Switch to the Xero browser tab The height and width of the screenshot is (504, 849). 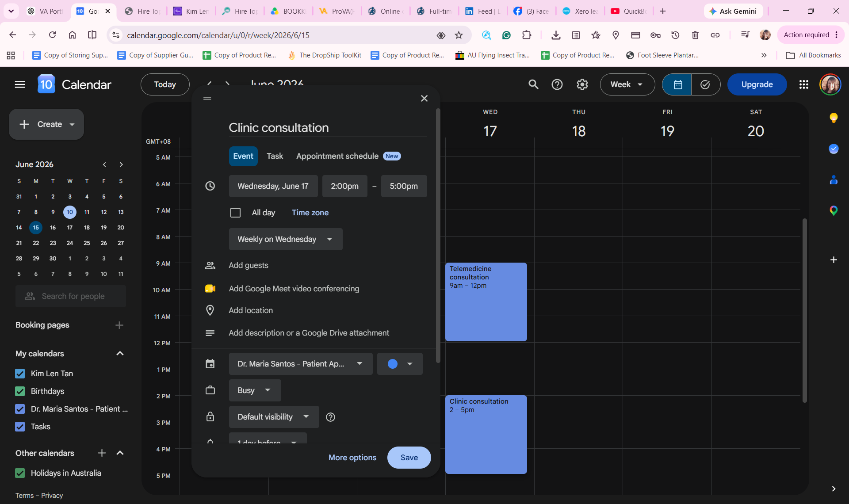(x=581, y=11)
